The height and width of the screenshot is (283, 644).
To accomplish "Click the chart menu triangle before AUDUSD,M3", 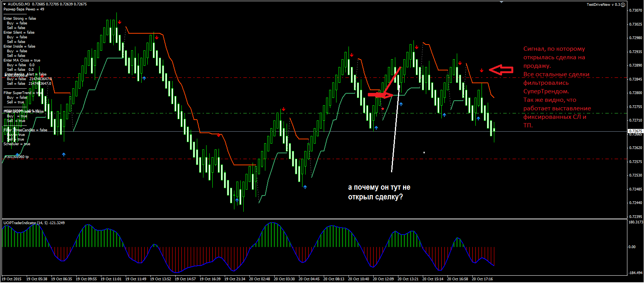I will pyautogui.click(x=5, y=4).
